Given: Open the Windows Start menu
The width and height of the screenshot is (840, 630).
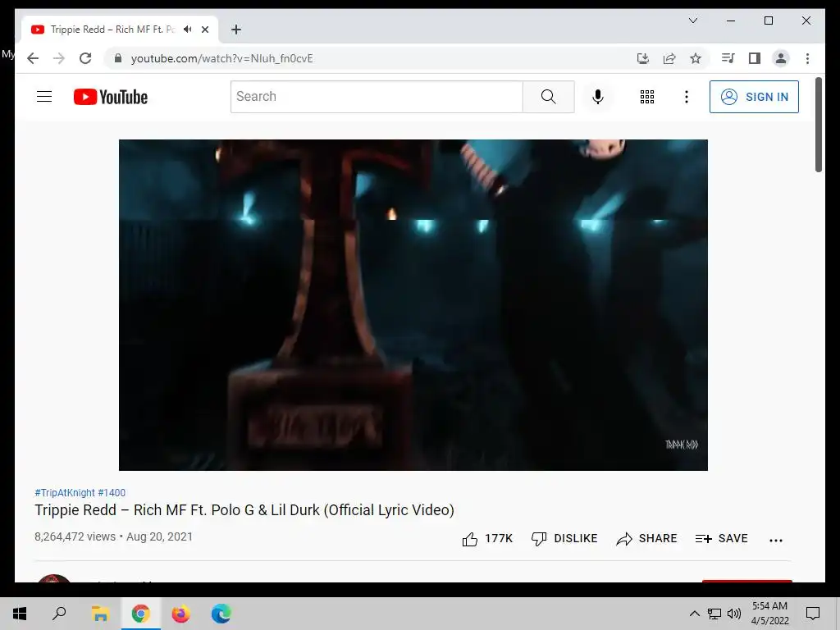Looking at the screenshot, I should point(20,614).
